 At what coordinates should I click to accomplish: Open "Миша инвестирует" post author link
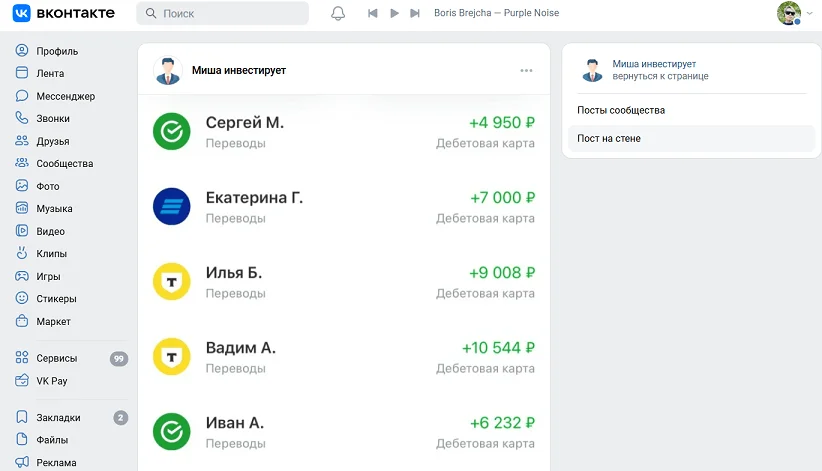[x=239, y=70]
